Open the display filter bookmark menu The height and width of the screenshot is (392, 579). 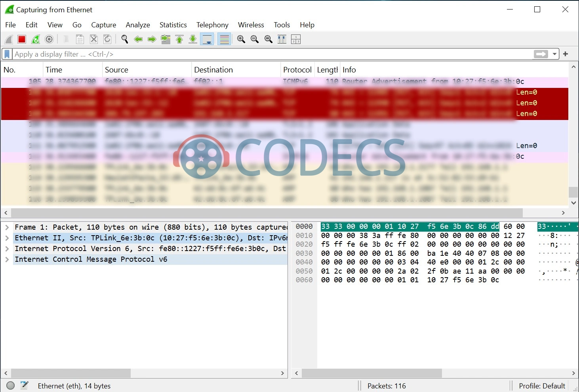(x=7, y=54)
